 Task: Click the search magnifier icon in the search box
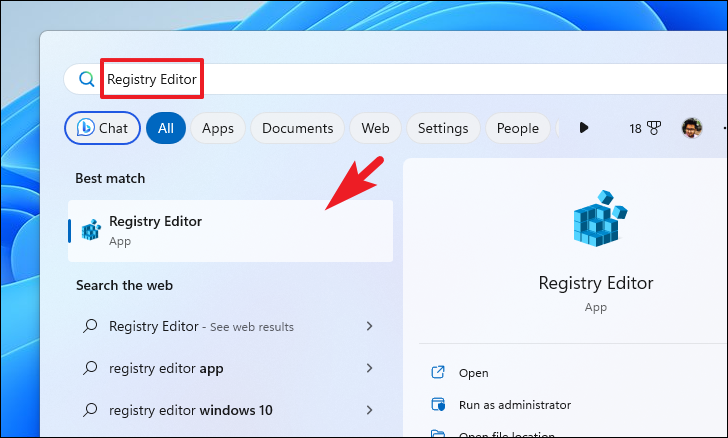(86, 79)
